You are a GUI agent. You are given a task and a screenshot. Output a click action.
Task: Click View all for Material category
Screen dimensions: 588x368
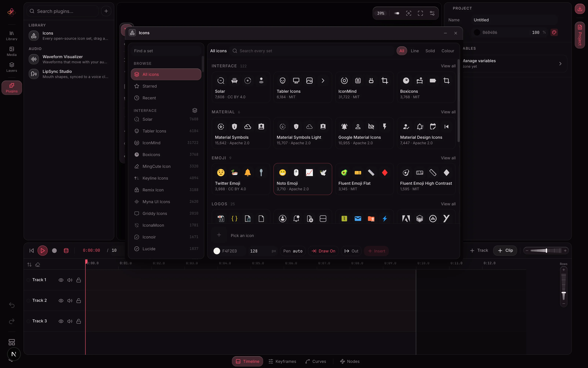448,112
